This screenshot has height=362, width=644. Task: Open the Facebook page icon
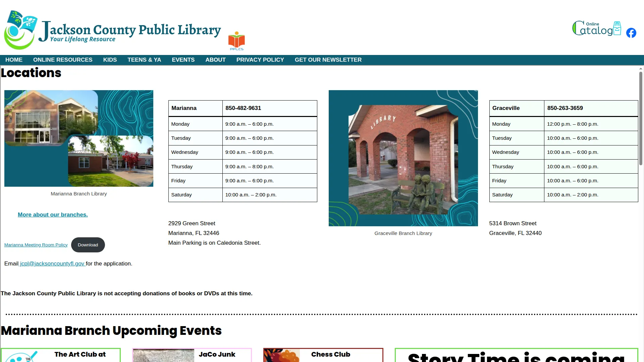tap(631, 33)
